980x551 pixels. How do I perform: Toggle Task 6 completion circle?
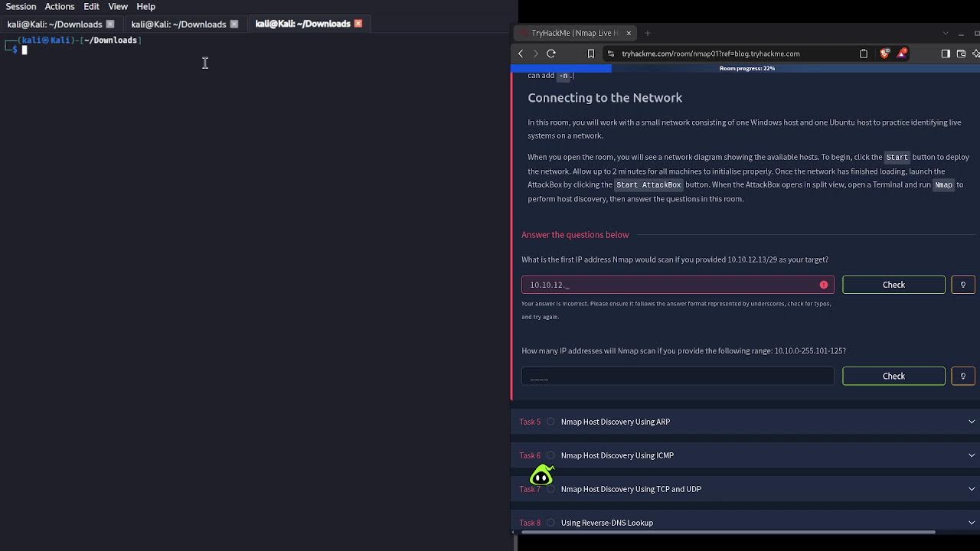550,455
